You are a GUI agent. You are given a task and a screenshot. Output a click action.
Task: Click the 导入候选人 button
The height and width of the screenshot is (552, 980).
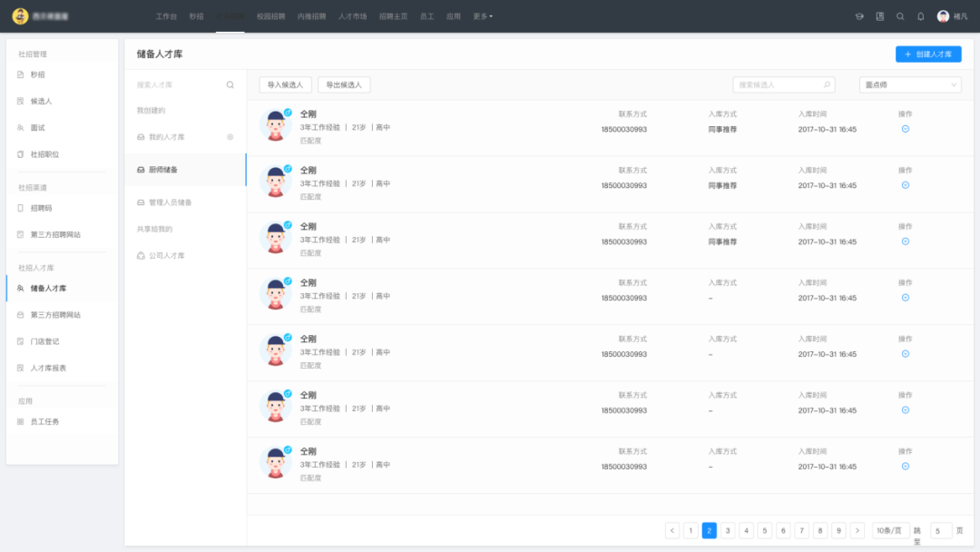(x=285, y=84)
